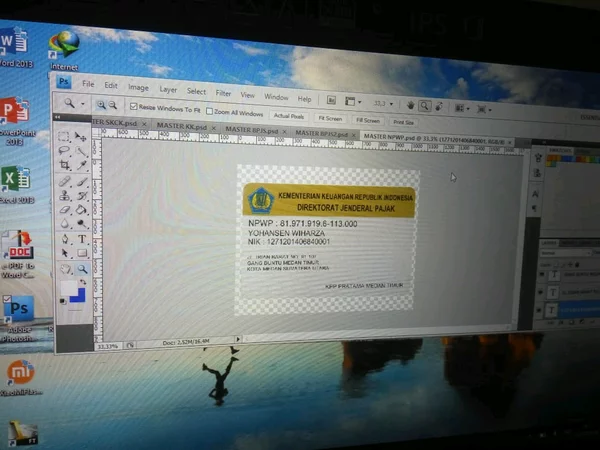Enable Zoom All Windows checkbox
This screenshot has width=600, height=450.
point(209,111)
